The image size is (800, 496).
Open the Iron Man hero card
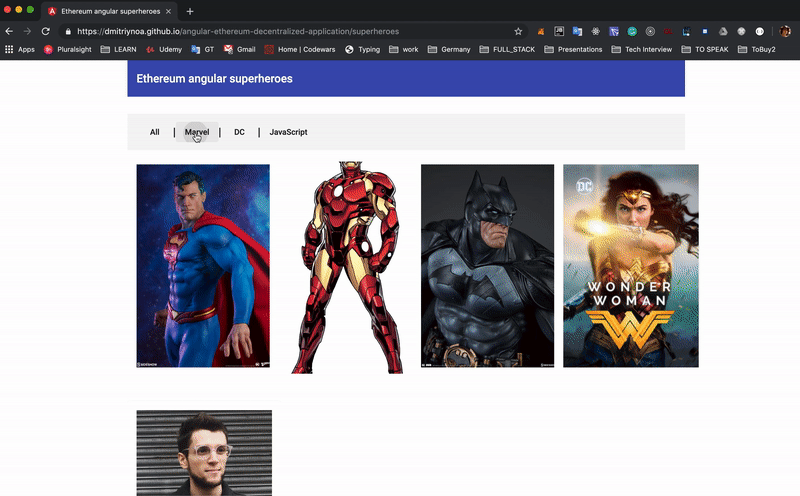(347, 267)
